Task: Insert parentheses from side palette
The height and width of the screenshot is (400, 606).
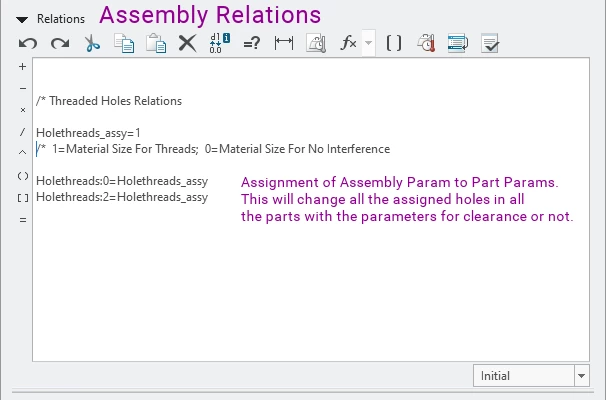Action: point(23,176)
